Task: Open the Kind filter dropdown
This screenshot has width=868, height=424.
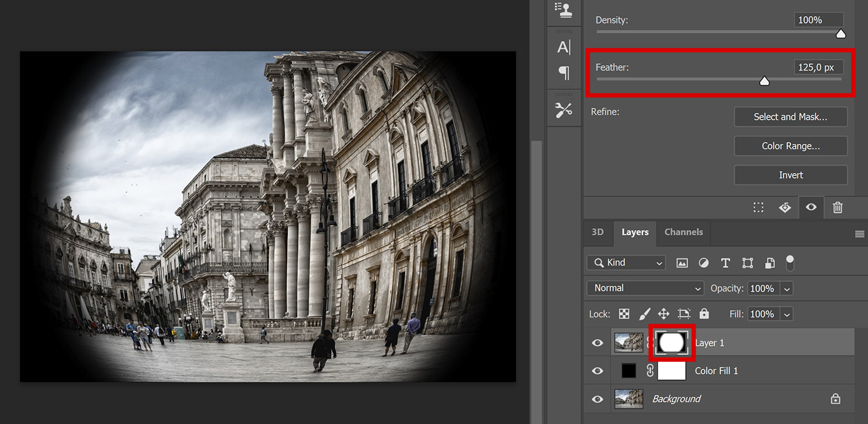Action: click(x=626, y=263)
